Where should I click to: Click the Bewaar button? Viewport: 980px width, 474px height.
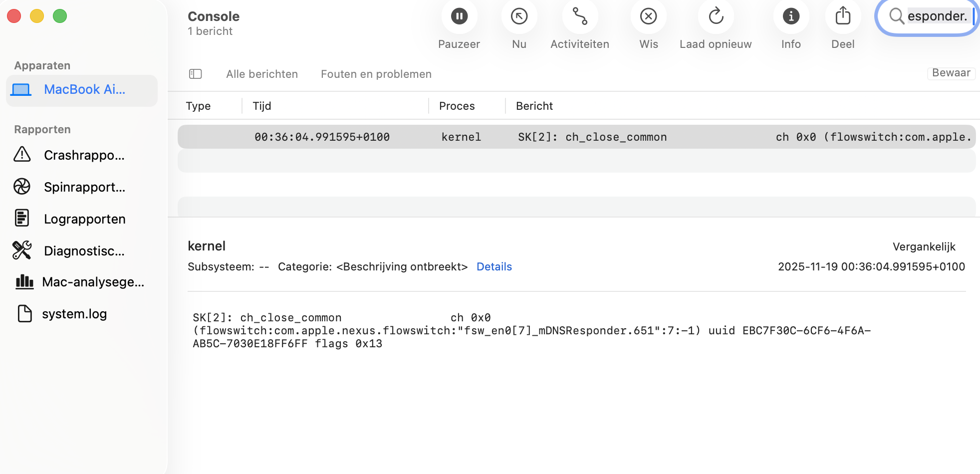(x=951, y=73)
